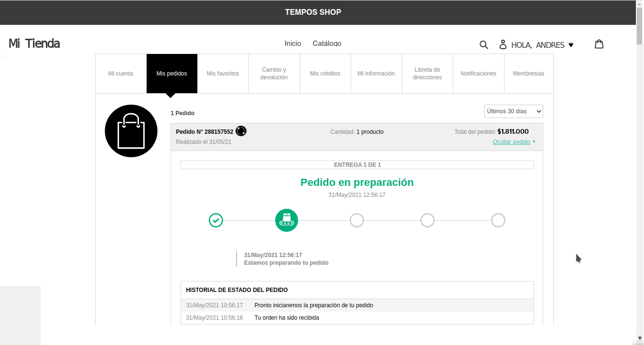The width and height of the screenshot is (644, 345).
Task: Click the fourth empty progress step circle
Action: pos(428,220)
